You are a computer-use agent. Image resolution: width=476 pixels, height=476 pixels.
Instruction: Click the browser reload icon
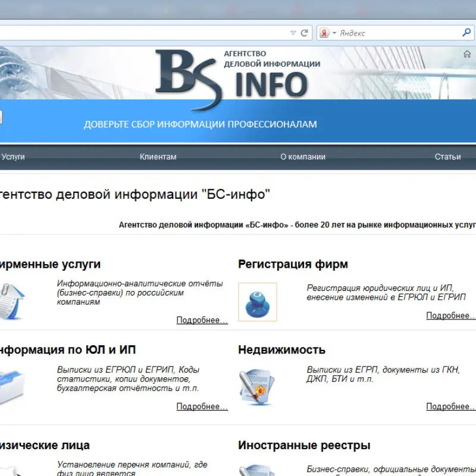[304, 33]
